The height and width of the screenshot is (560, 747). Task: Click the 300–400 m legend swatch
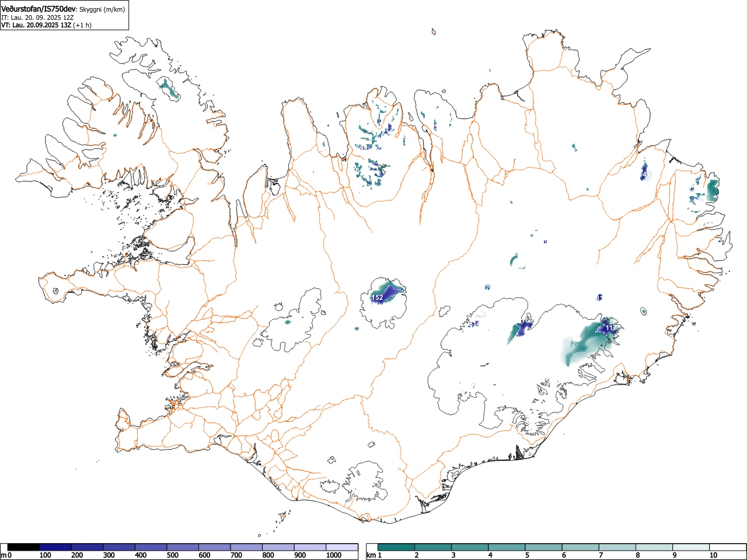tap(119, 547)
